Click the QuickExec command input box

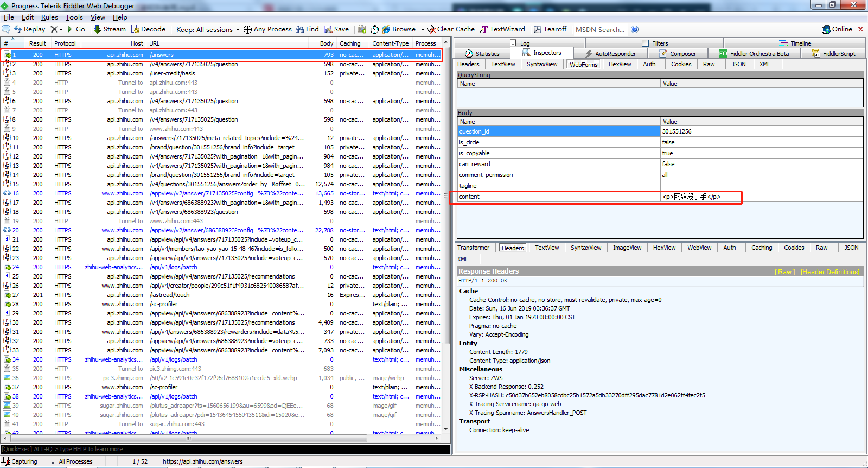pyautogui.click(x=225, y=449)
